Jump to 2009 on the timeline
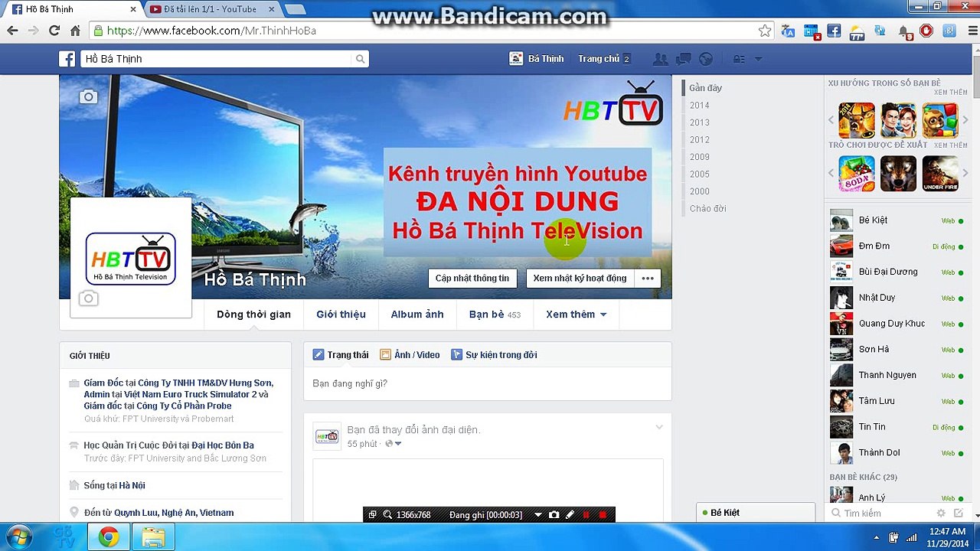The image size is (980, 551). click(700, 157)
